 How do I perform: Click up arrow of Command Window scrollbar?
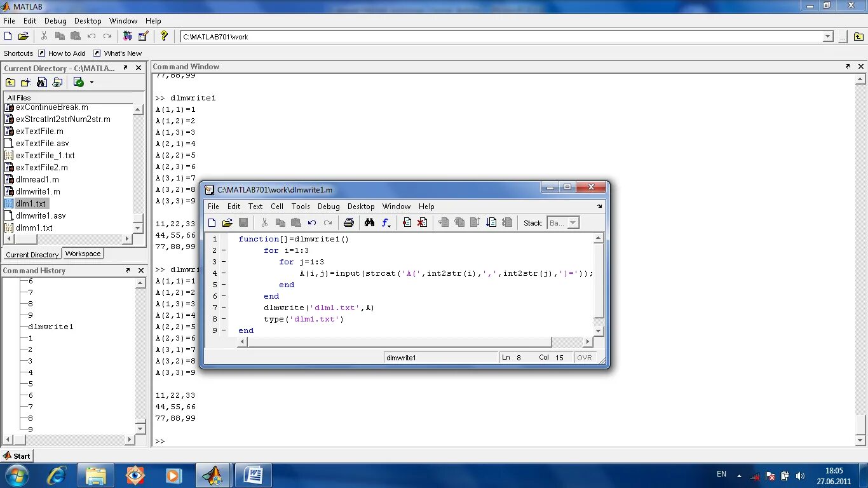point(860,79)
